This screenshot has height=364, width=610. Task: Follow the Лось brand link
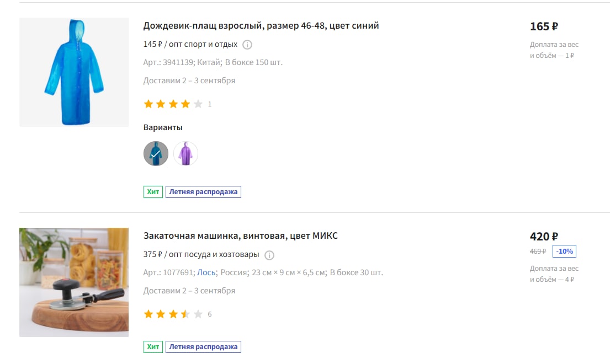(206, 272)
